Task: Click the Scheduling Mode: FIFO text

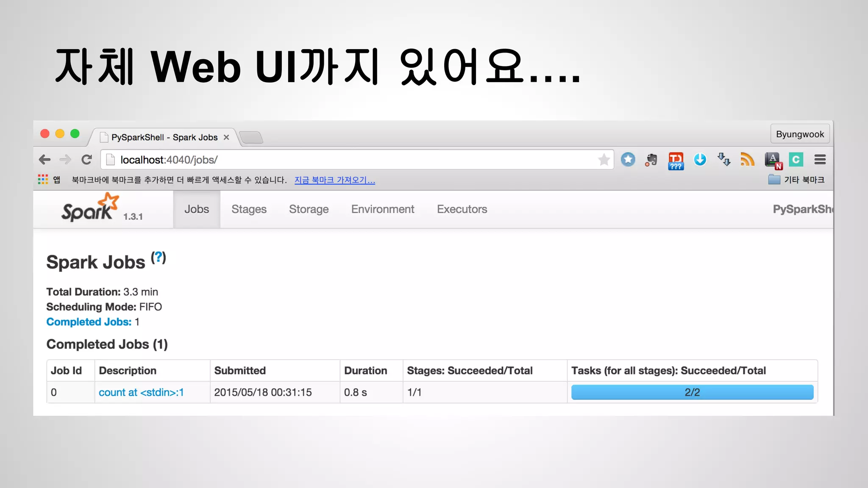Action: pos(104,307)
